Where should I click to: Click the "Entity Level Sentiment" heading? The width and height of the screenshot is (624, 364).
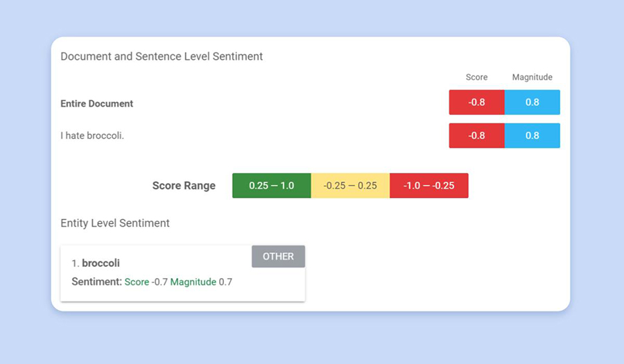click(x=115, y=223)
